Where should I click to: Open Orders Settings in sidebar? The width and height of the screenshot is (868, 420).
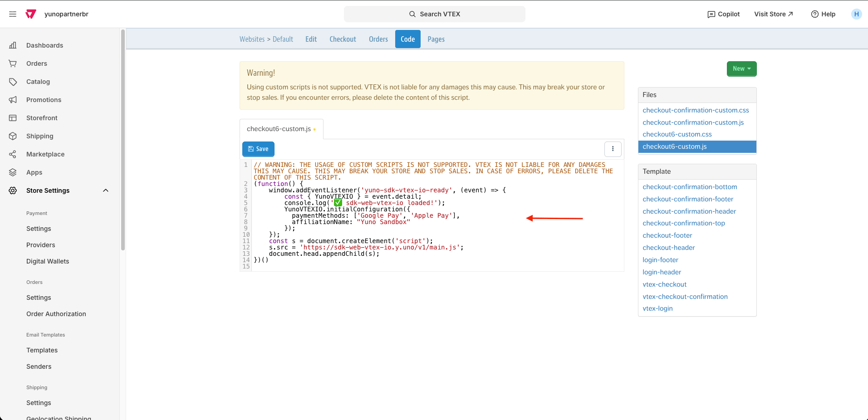click(x=39, y=298)
